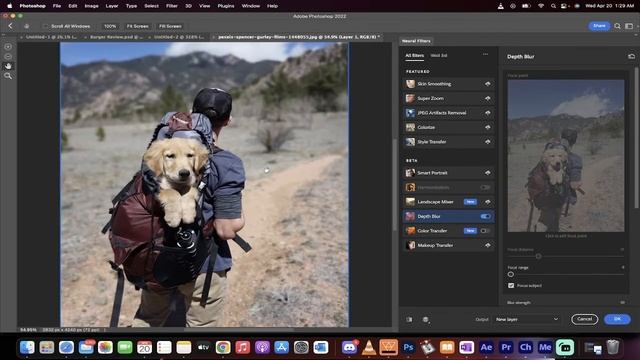
Task: Open the three-dots filter list options menu
Action: [485, 54]
